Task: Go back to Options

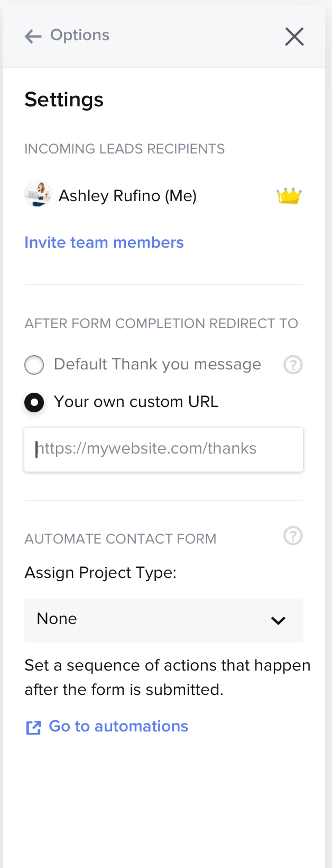Action: pyautogui.click(x=79, y=35)
